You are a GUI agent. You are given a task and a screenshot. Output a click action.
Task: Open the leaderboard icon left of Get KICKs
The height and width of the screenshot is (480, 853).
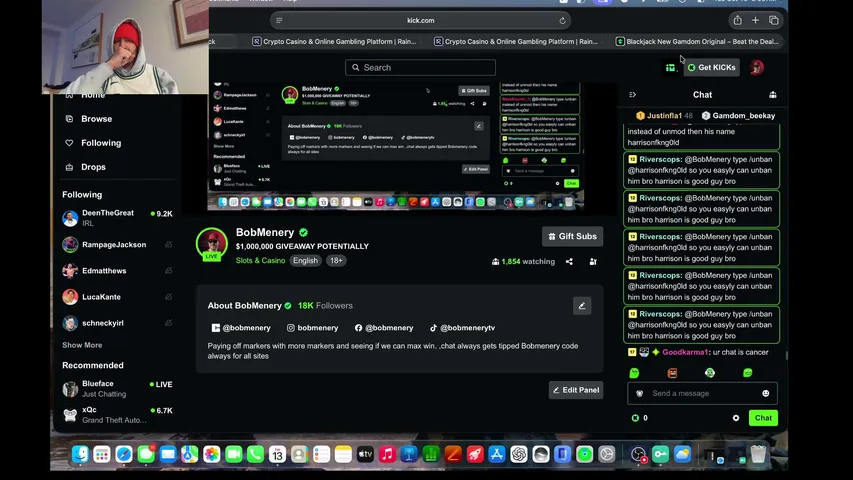click(x=670, y=67)
